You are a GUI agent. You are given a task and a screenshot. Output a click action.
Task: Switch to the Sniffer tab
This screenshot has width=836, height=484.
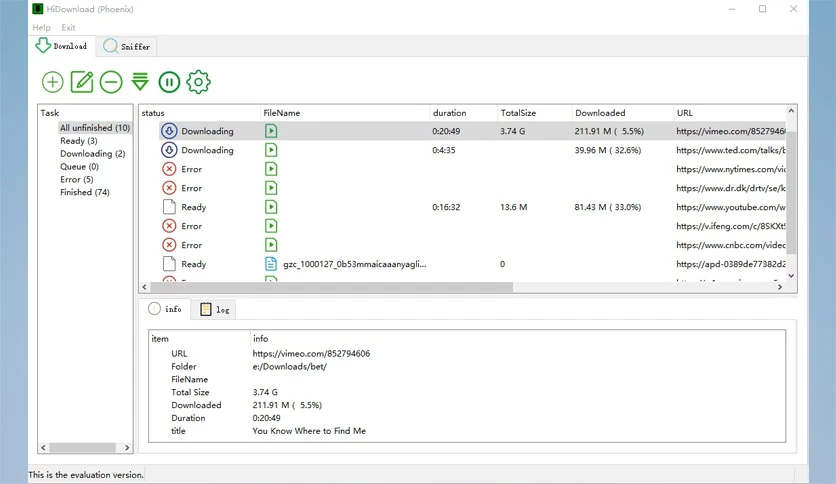point(127,47)
